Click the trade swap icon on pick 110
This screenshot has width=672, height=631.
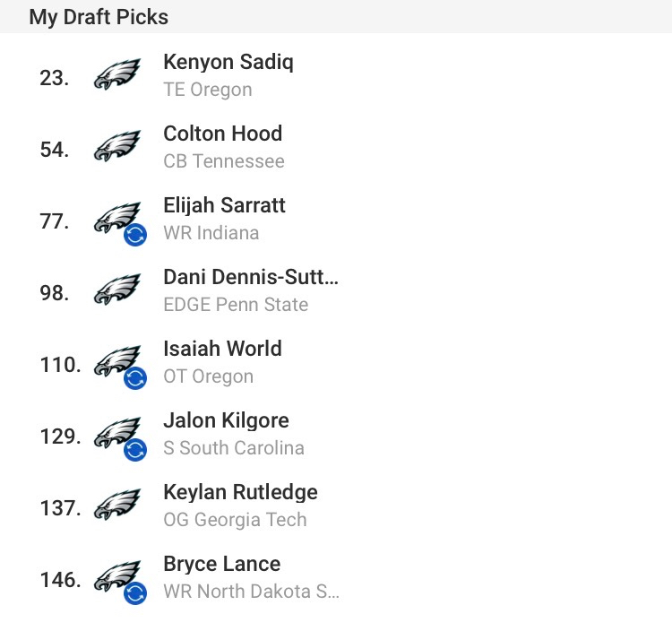[135, 379]
